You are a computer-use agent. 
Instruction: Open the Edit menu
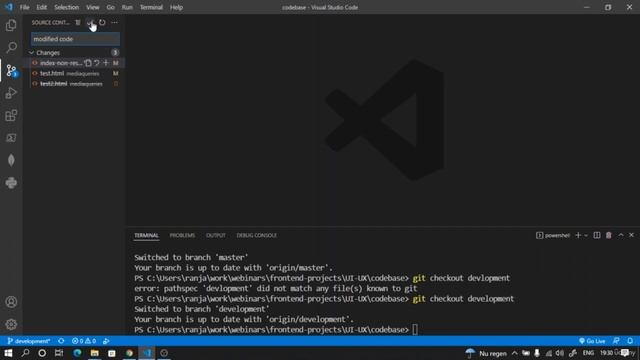coord(41,7)
